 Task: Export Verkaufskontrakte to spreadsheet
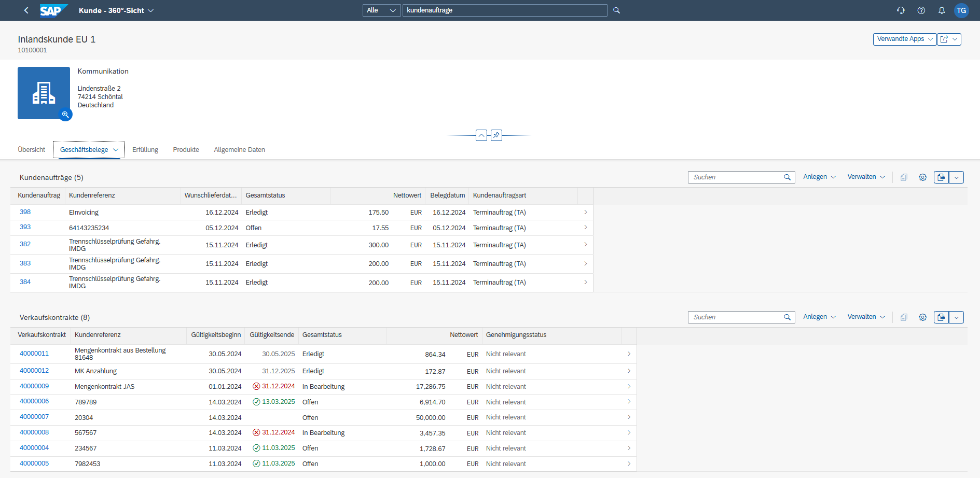pos(942,317)
